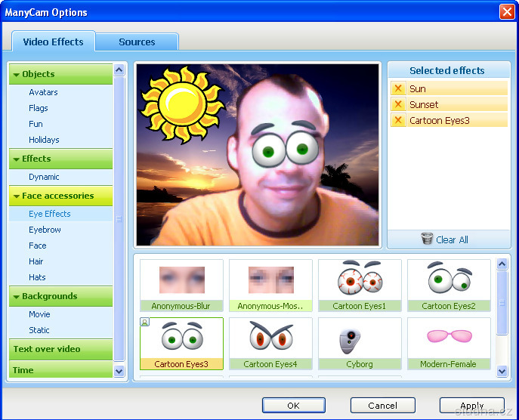Select the Face category

pyautogui.click(x=38, y=246)
